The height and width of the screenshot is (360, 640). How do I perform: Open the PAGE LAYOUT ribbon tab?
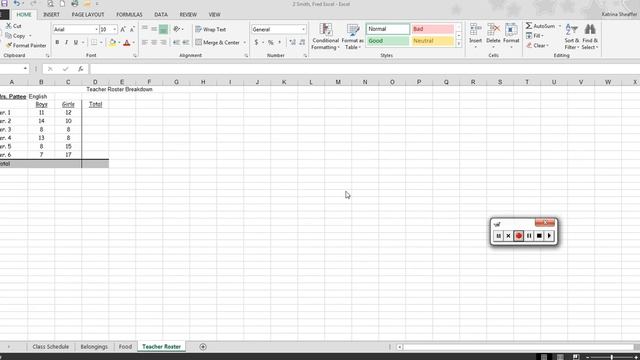(x=88, y=14)
